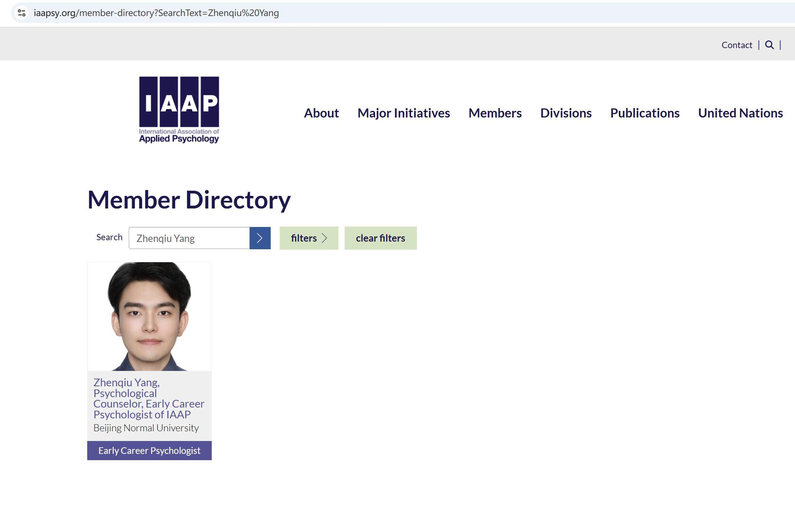795x532 pixels.
Task: Expand the filters button
Action: coord(309,238)
